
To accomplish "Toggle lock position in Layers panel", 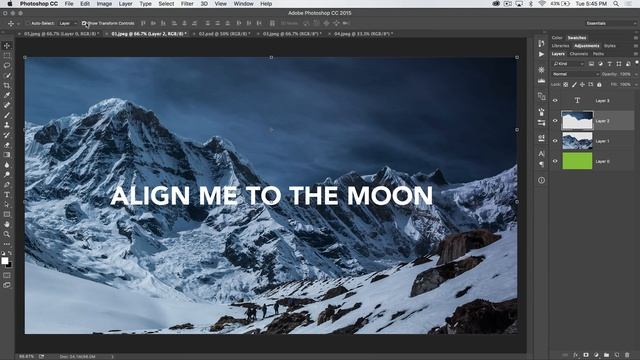I will (x=582, y=84).
